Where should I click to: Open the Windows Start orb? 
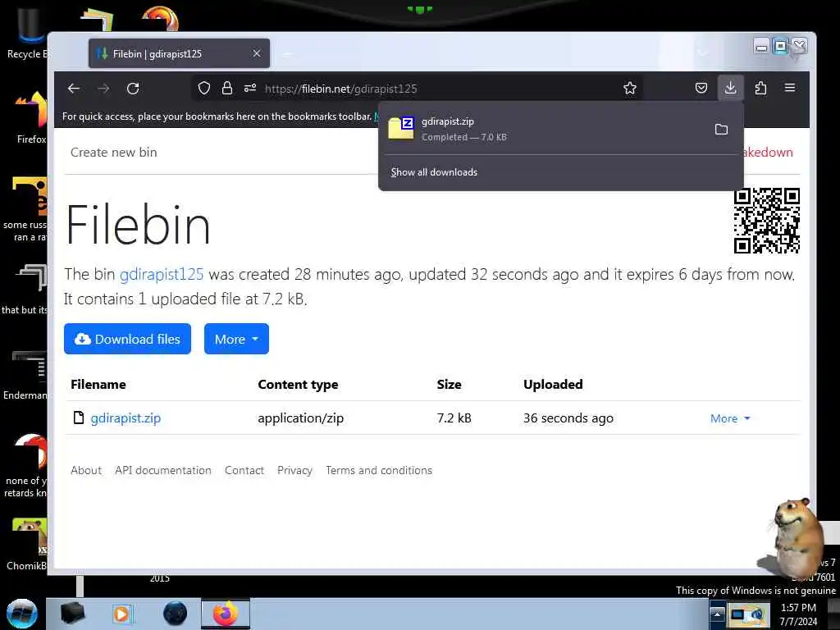click(22, 614)
